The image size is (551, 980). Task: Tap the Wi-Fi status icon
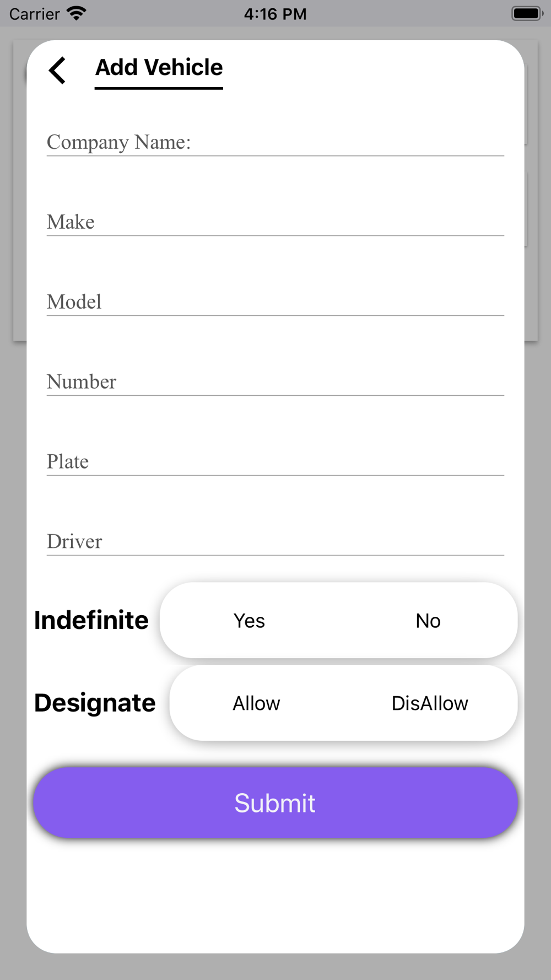(x=77, y=13)
